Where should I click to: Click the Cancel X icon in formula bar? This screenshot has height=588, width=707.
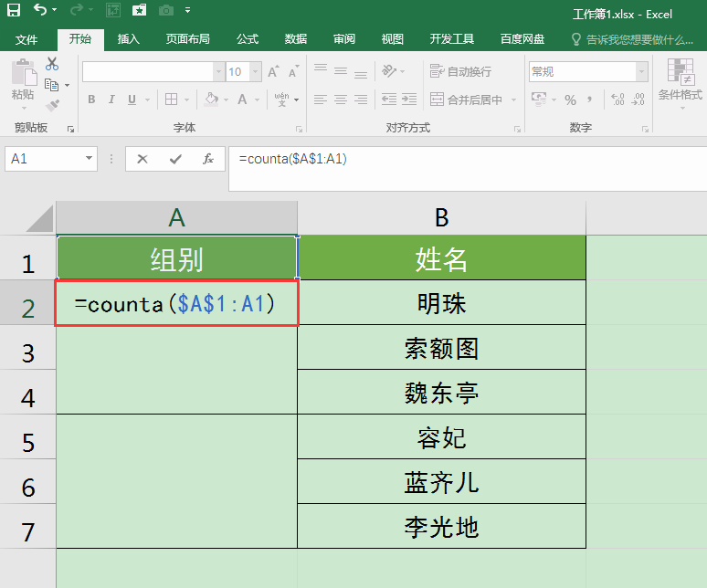pyautogui.click(x=142, y=159)
